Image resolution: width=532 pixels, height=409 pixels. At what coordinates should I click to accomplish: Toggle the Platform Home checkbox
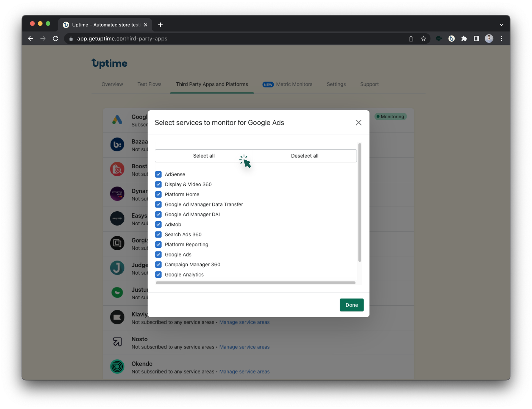(x=158, y=194)
